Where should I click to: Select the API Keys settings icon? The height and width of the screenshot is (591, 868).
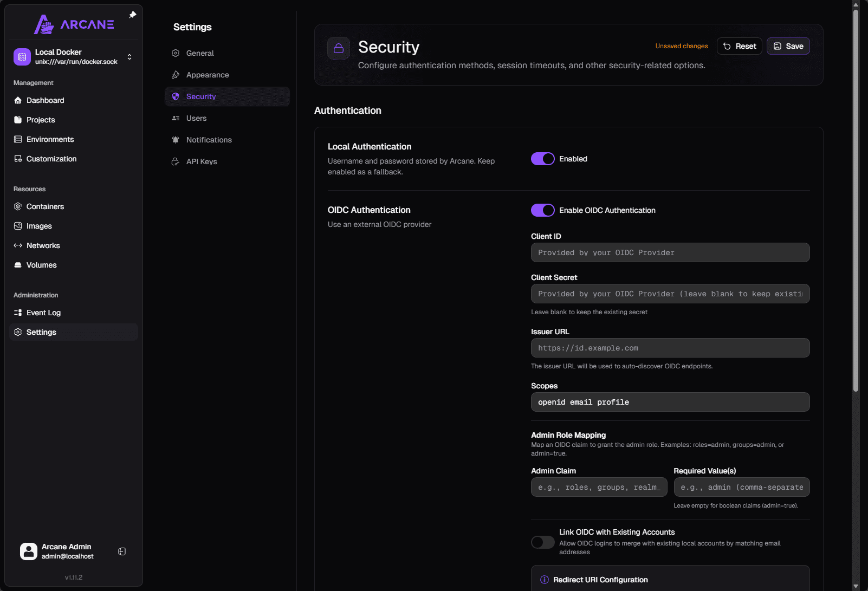click(175, 161)
